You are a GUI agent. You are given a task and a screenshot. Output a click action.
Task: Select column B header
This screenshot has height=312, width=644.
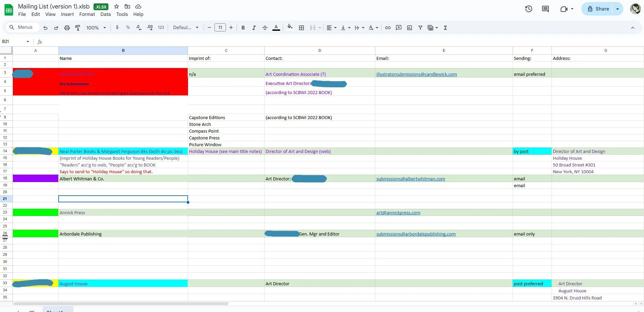pos(123,50)
